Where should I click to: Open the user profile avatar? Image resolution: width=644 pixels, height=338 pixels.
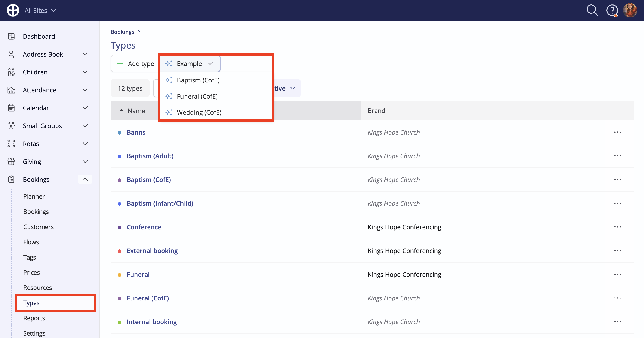tap(630, 11)
